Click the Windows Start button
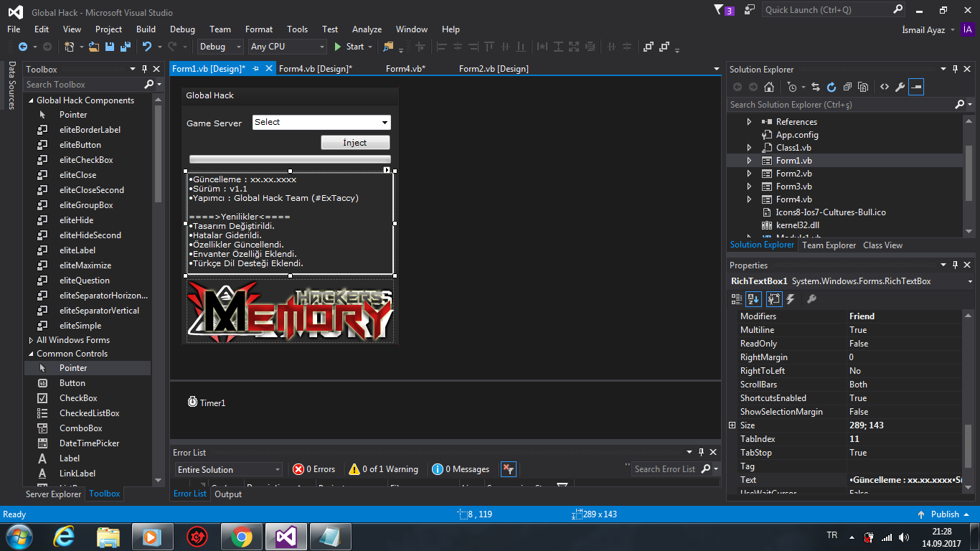Viewport: 980px width, 551px height. [x=18, y=536]
